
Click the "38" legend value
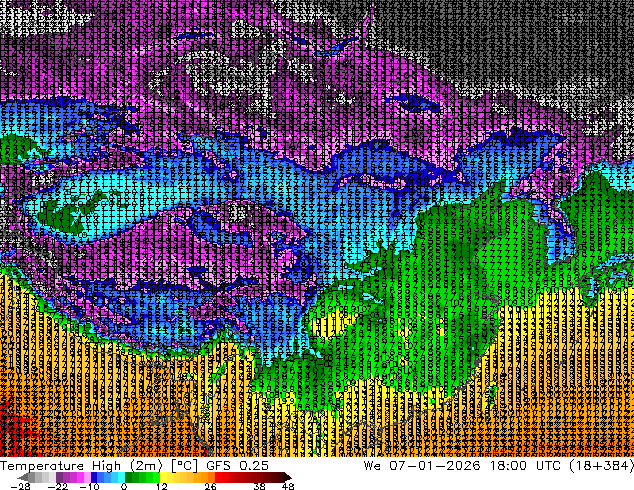coord(260,486)
